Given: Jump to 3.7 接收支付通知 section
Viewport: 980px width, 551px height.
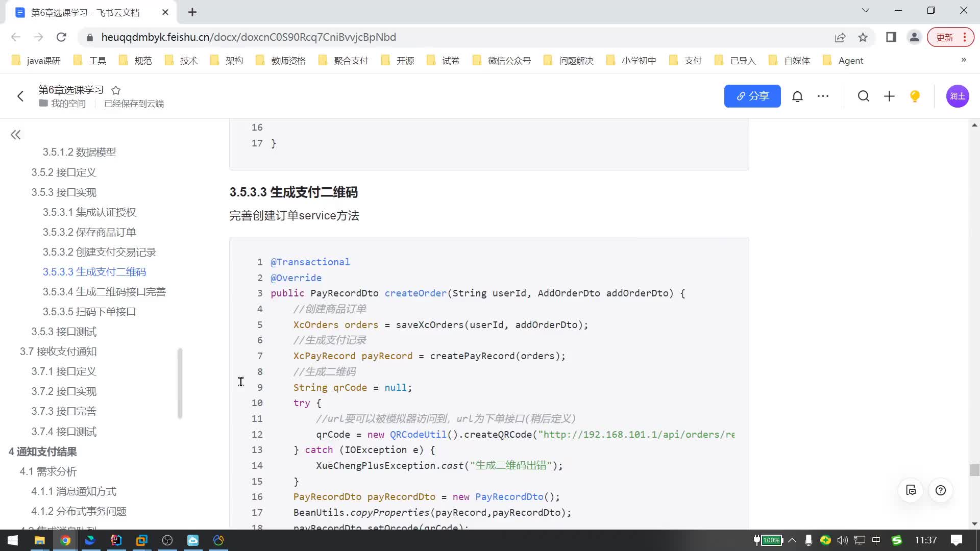Looking at the screenshot, I should pyautogui.click(x=58, y=352).
